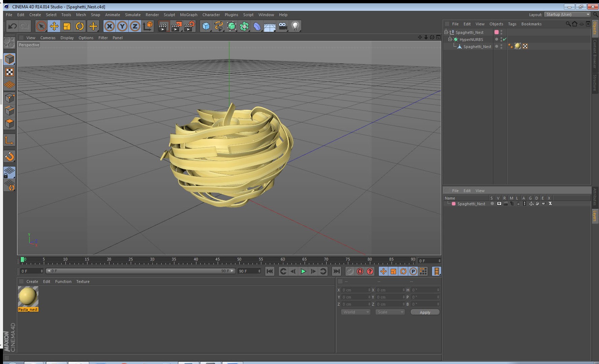Collapse the HyperNURBS tree node
The height and width of the screenshot is (364, 599).
(450, 39)
